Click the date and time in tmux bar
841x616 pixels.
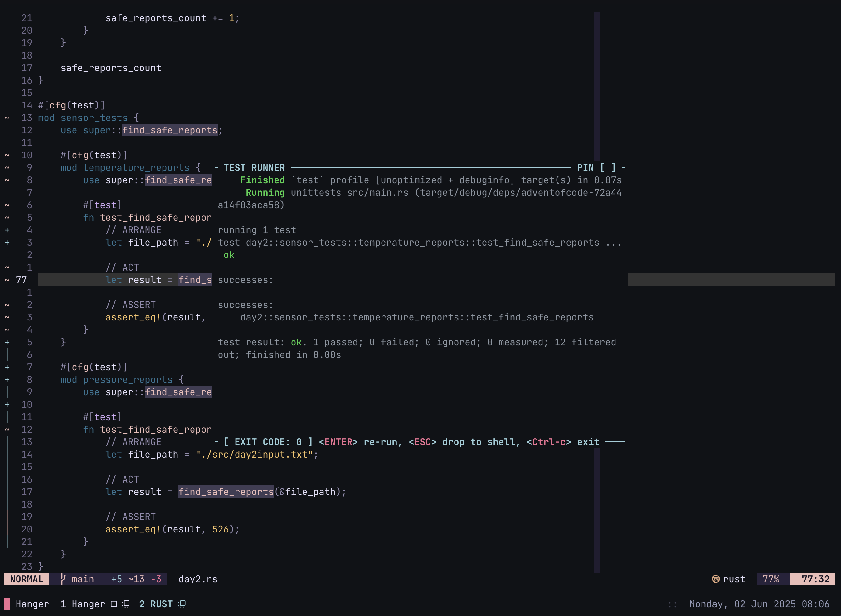point(759,604)
